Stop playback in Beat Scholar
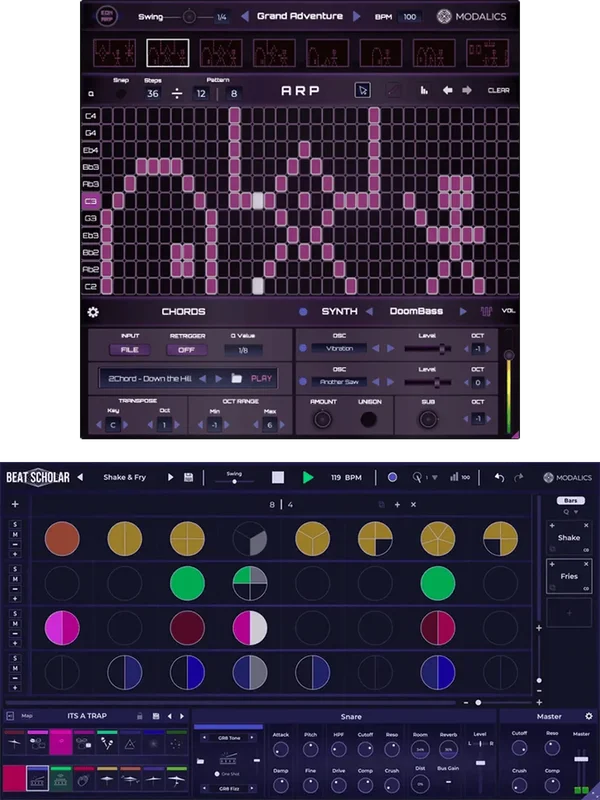Image resolution: width=600 pixels, height=800 pixels. point(278,478)
